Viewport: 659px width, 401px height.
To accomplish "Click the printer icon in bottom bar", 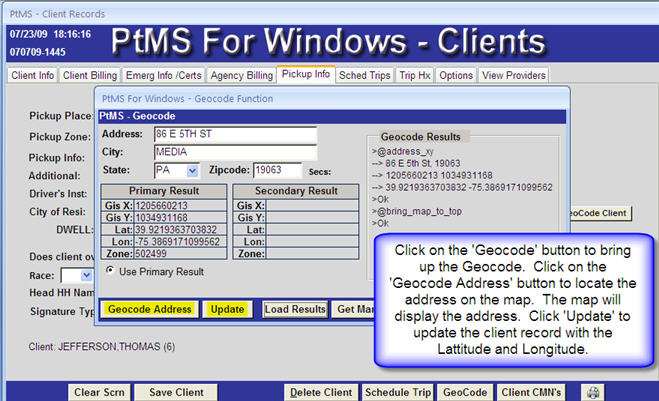I will [593, 392].
